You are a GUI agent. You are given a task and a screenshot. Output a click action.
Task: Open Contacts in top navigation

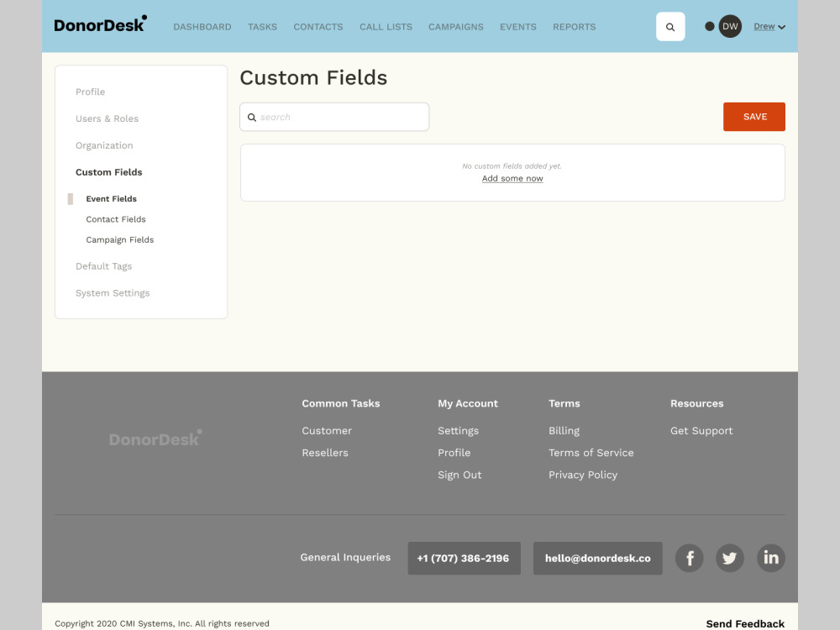pyautogui.click(x=318, y=27)
